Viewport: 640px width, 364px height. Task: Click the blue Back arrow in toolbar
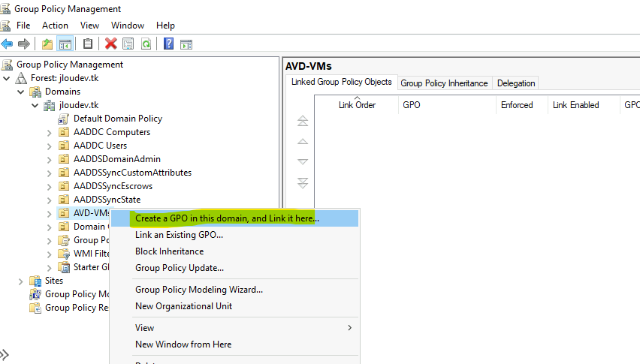pyautogui.click(x=8, y=44)
